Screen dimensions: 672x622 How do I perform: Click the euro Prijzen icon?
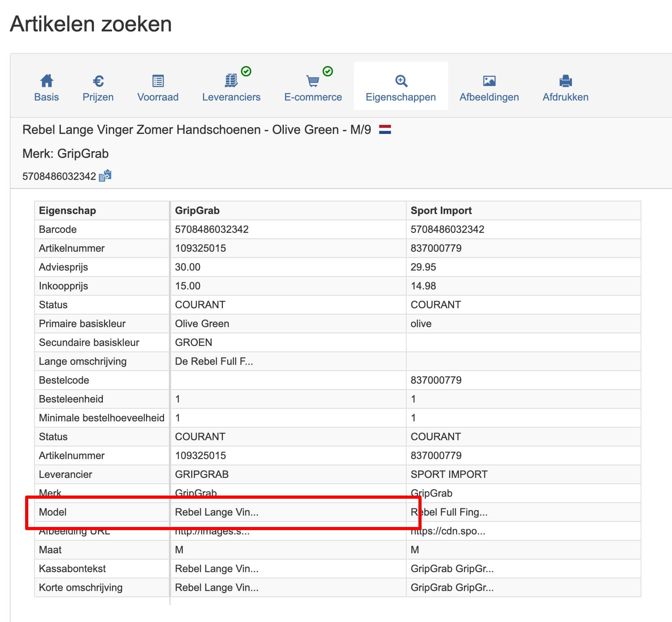[98, 81]
